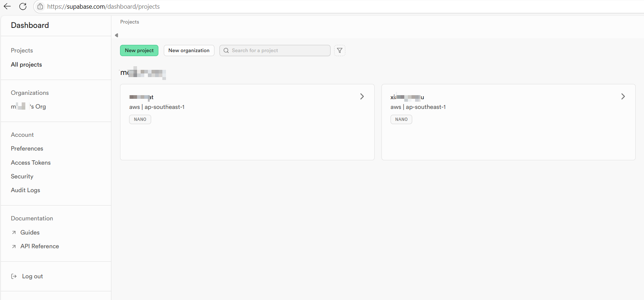This screenshot has height=300, width=644.
Task: Click the filter funnel icon
Action: (340, 50)
